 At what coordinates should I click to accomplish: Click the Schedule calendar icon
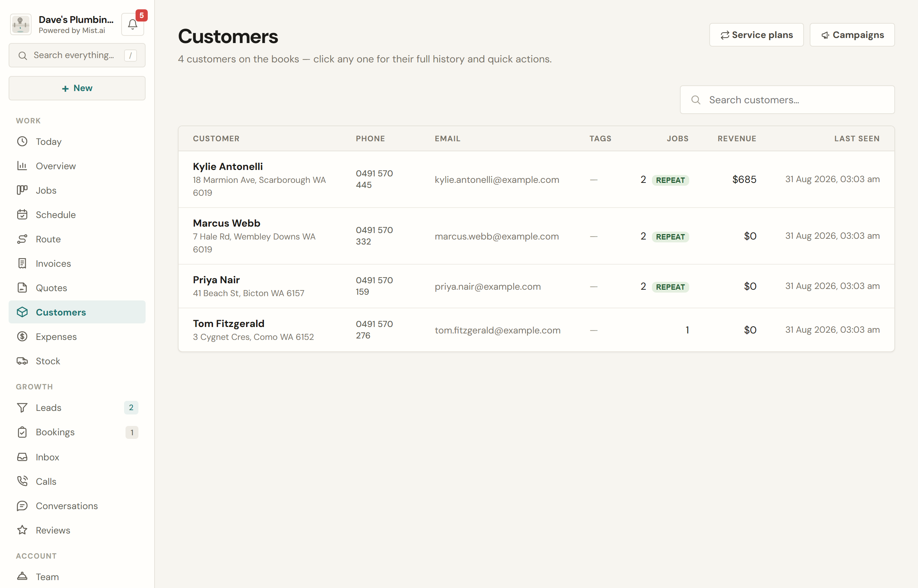point(22,214)
